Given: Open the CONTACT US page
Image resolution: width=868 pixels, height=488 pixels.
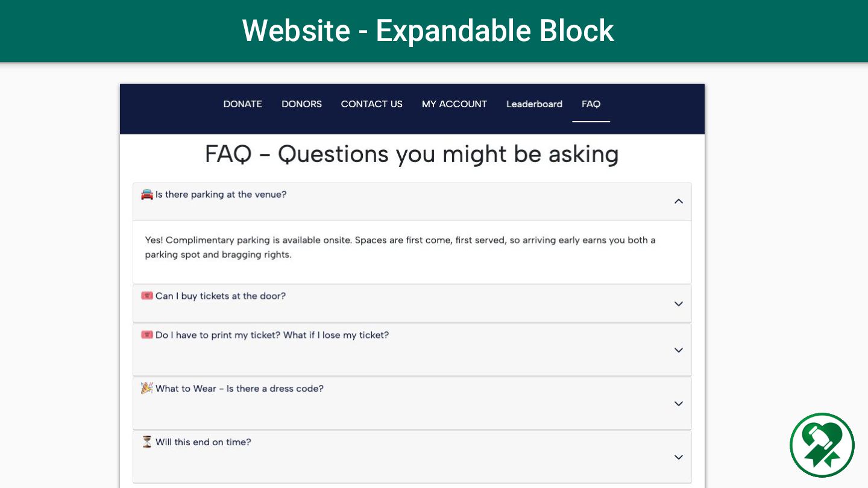Looking at the screenshot, I should (x=372, y=104).
